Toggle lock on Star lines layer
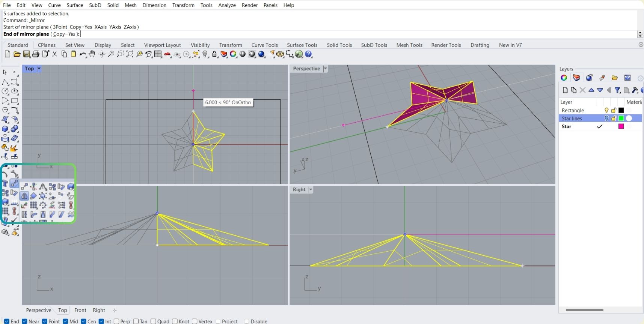Image resolution: width=644 pixels, height=324 pixels. pyautogui.click(x=614, y=118)
